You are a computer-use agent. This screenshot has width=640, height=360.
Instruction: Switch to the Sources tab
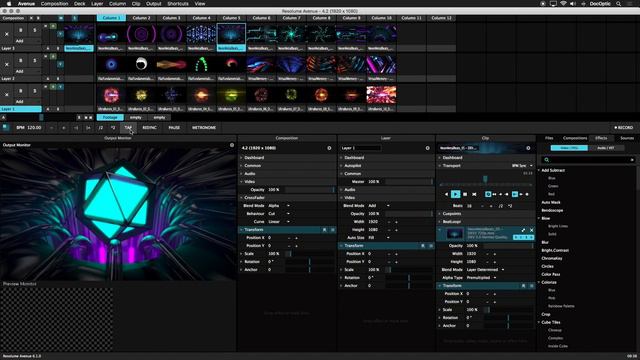pyautogui.click(x=627, y=138)
